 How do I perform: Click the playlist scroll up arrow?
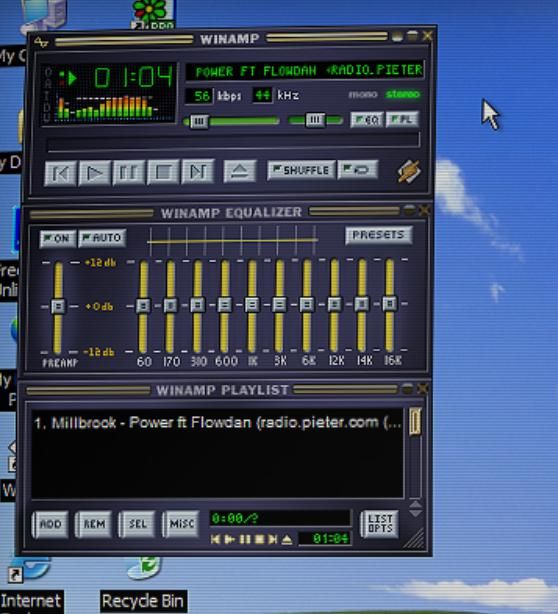click(415, 504)
